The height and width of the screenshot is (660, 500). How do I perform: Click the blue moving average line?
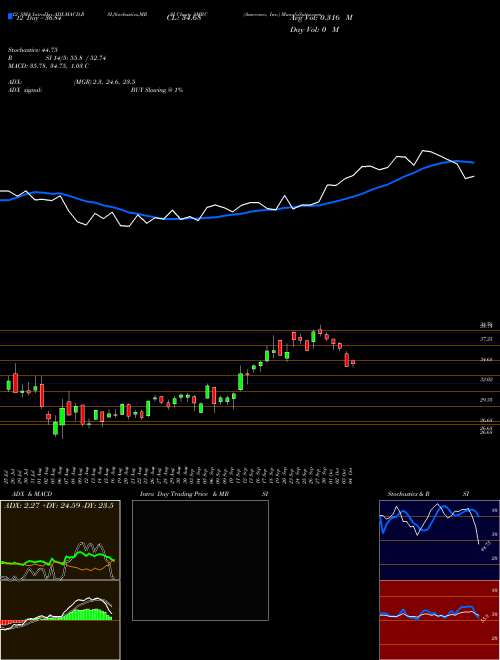236,213
